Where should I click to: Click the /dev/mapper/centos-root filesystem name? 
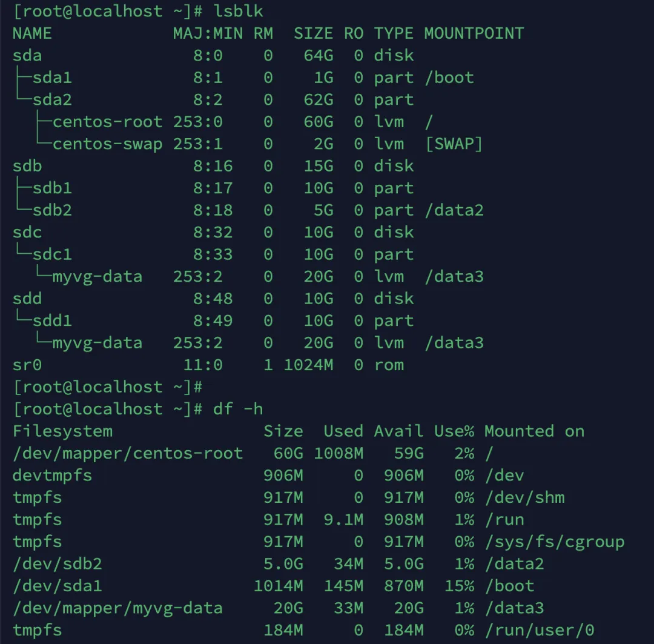pos(127,453)
